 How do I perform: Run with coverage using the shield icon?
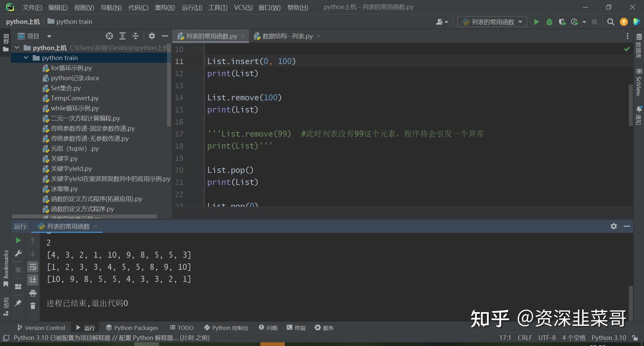pos(562,21)
